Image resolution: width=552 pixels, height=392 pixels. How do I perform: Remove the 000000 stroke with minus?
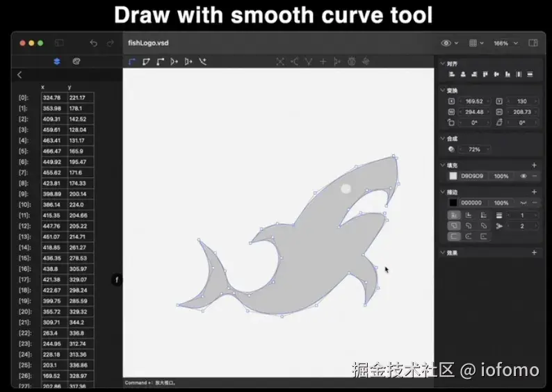click(x=535, y=203)
